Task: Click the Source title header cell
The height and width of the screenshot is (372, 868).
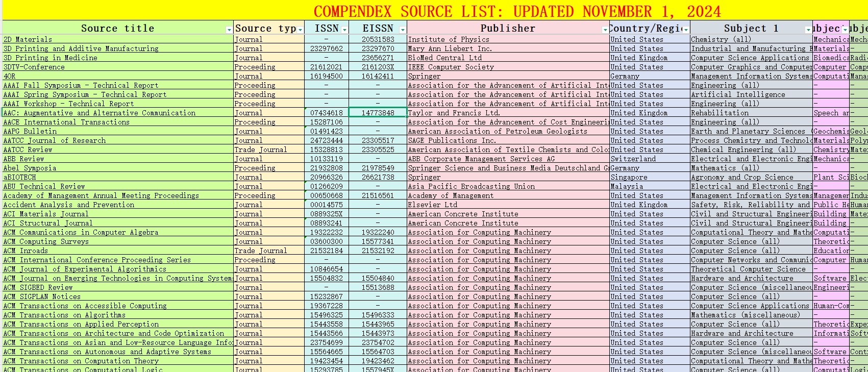Action: pos(117,29)
